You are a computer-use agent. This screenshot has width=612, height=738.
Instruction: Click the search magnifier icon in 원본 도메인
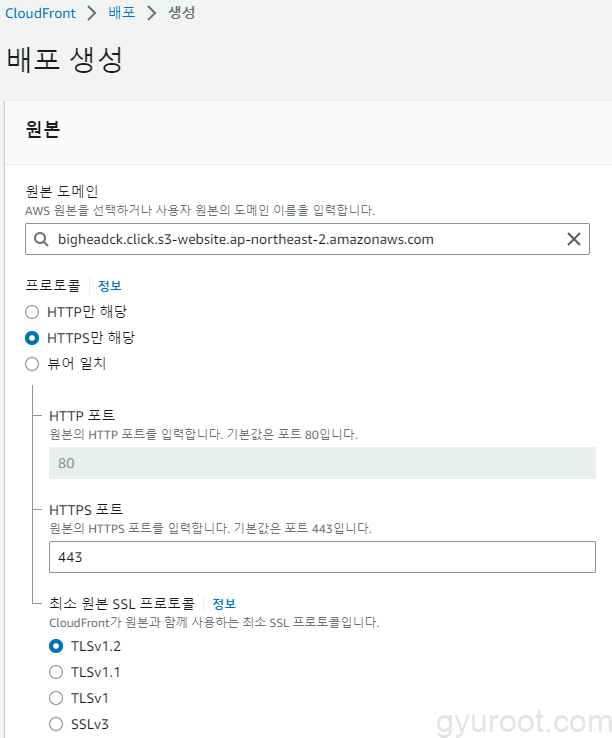click(40, 239)
